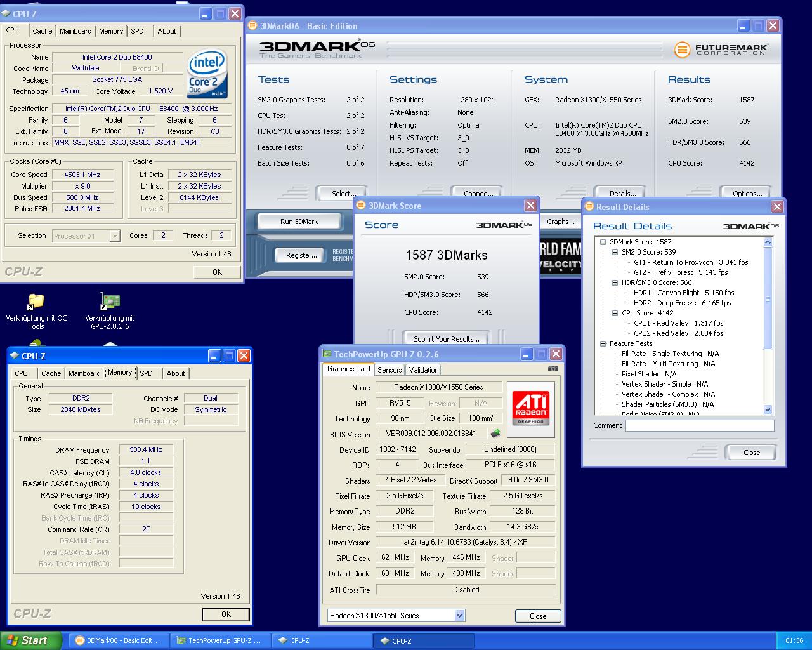812x650 pixels.
Task: Select HDR1 - Canyon Flight tree row
Action: coord(684,293)
